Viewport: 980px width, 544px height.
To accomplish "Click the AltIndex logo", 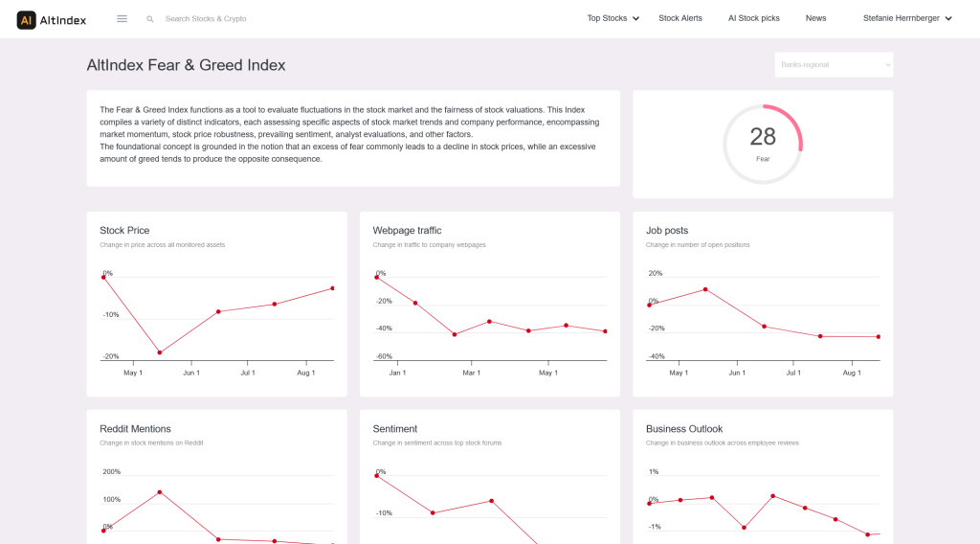I will coord(52,19).
